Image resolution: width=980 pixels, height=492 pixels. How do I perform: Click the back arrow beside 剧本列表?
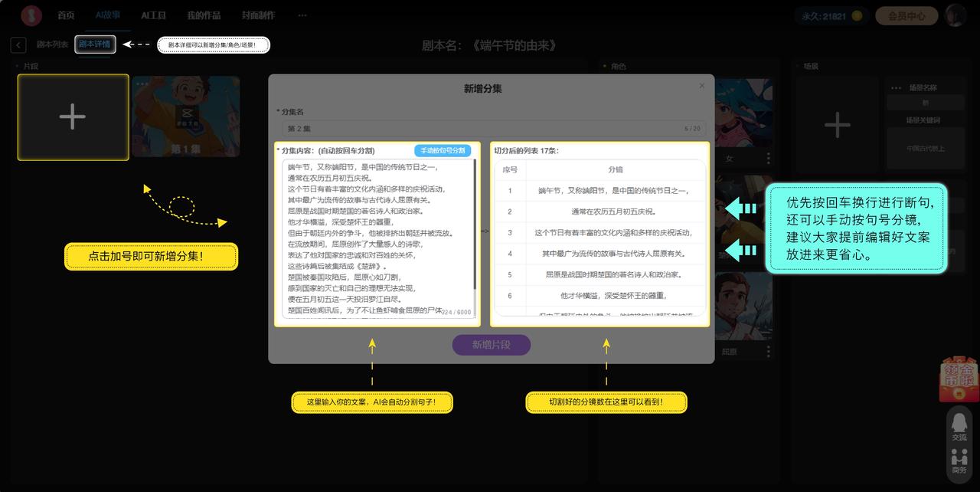click(x=18, y=44)
